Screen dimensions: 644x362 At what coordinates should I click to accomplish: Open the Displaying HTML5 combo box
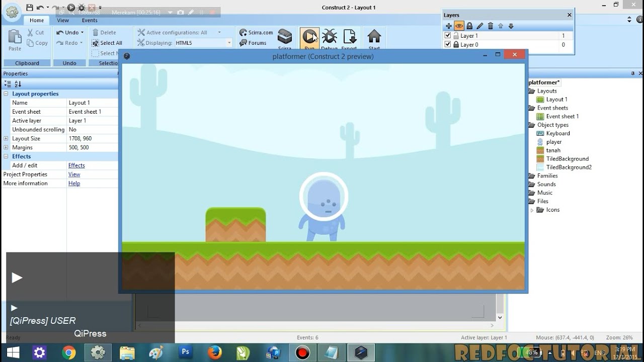tap(203, 43)
